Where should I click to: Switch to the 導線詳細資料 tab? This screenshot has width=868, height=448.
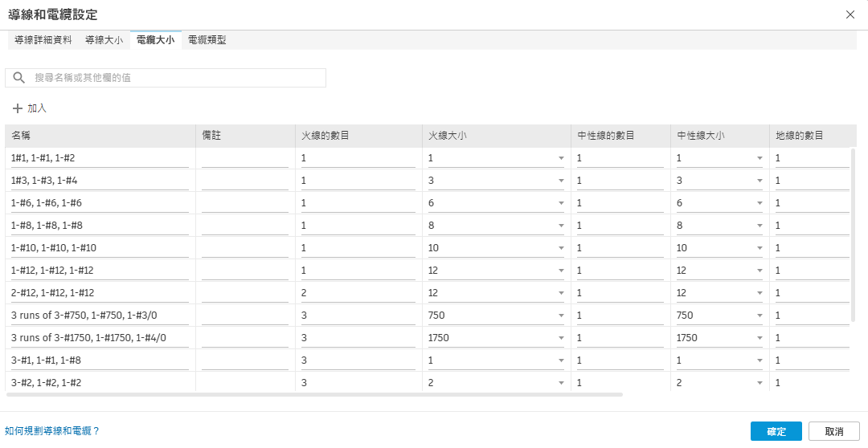pos(43,39)
